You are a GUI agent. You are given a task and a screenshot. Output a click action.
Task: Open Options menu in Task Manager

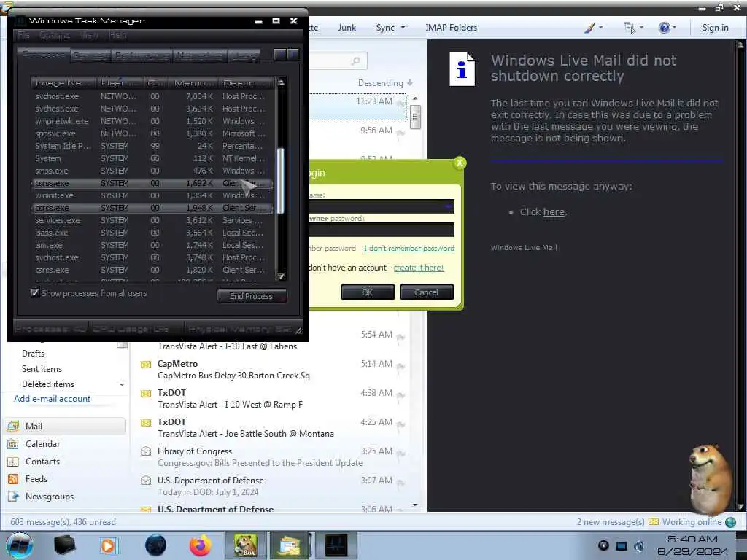55,35
